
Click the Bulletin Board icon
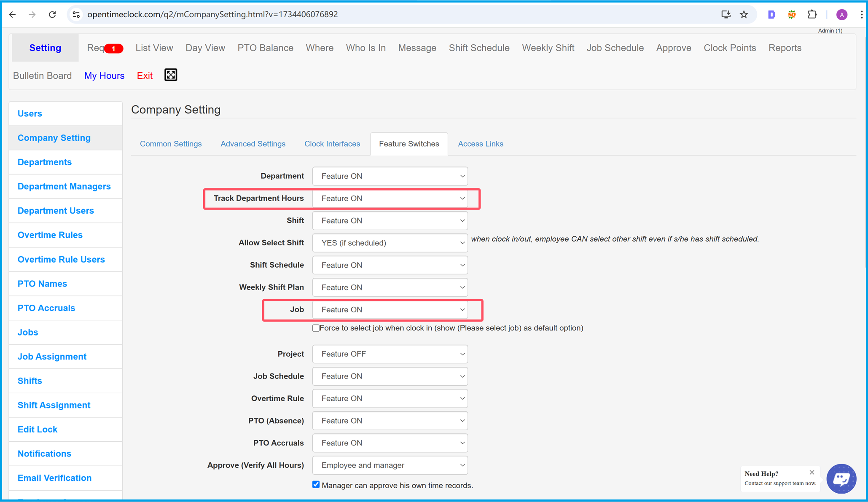click(x=43, y=75)
